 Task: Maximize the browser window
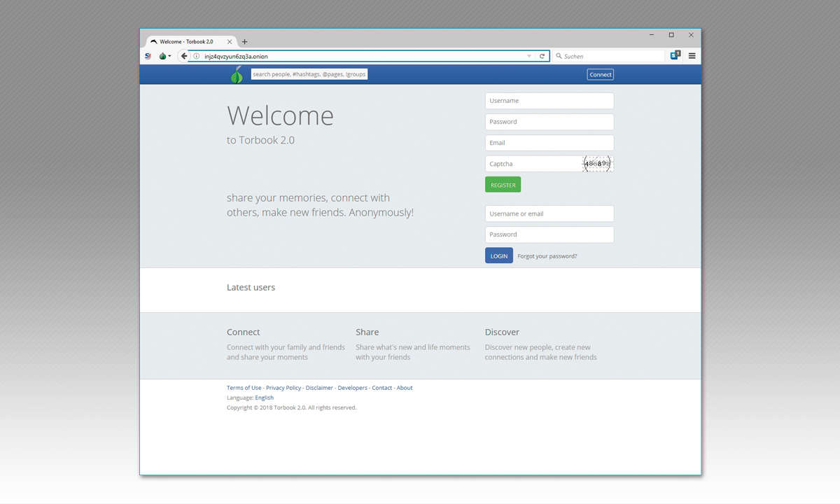[671, 35]
